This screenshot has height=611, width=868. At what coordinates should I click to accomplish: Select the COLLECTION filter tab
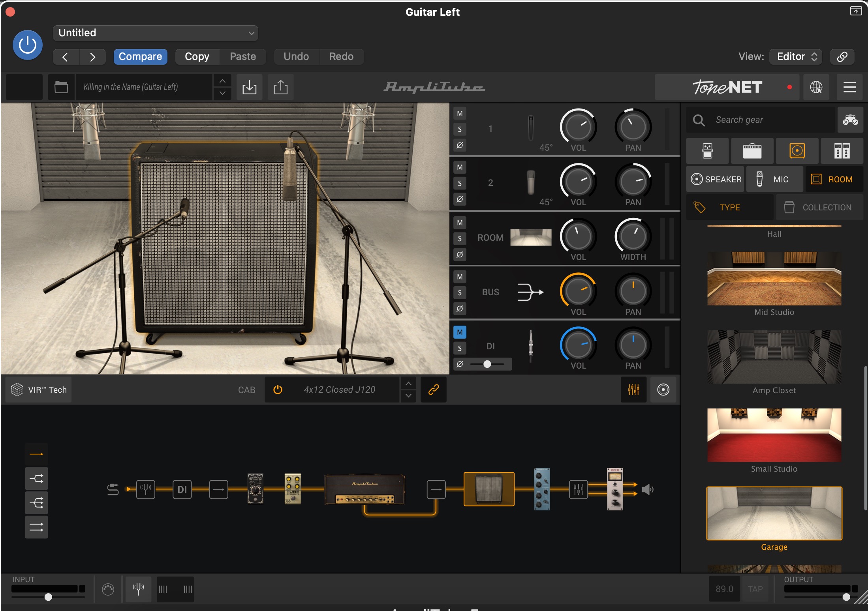[819, 207]
